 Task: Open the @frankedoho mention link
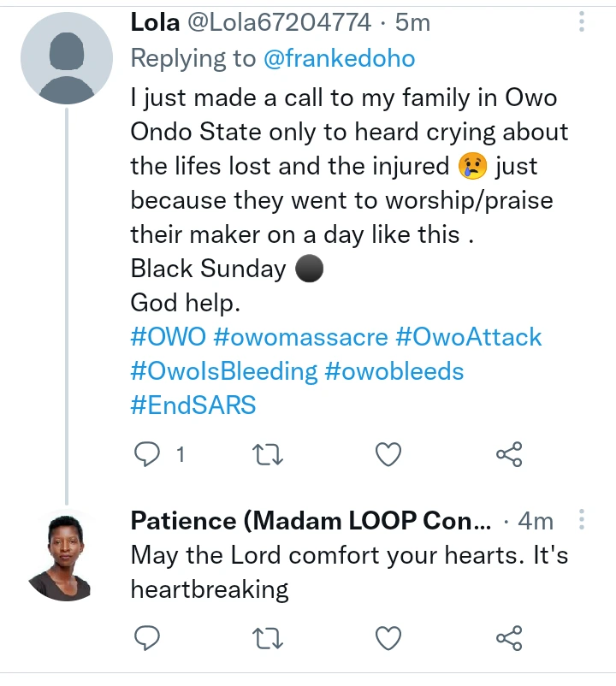point(339,58)
